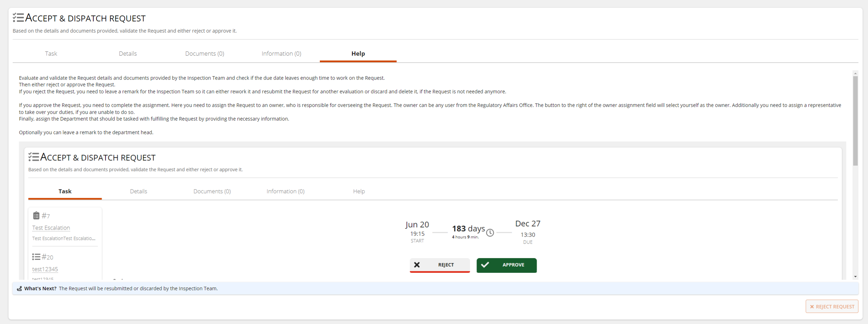Click the What's Next steps icon
The image size is (868, 324).
19,289
